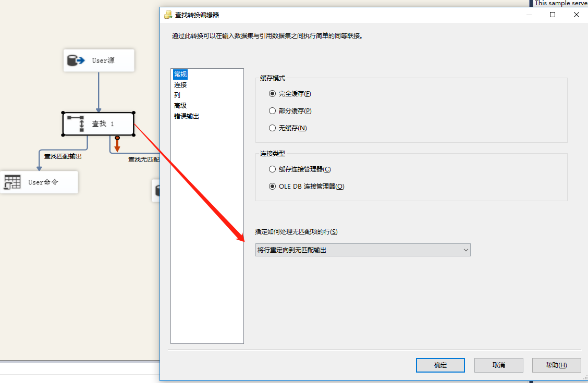Click the 查找无匹配 path label
This screenshot has width=588, height=383.
(x=144, y=159)
